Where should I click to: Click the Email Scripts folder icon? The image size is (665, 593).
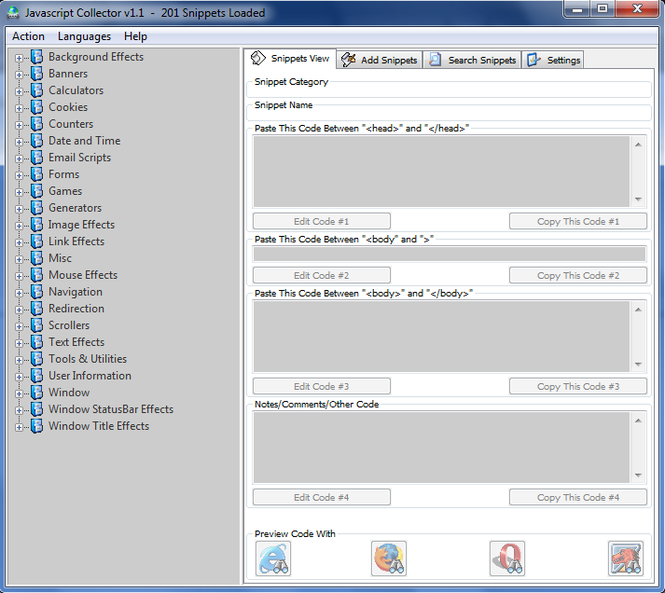tap(37, 157)
